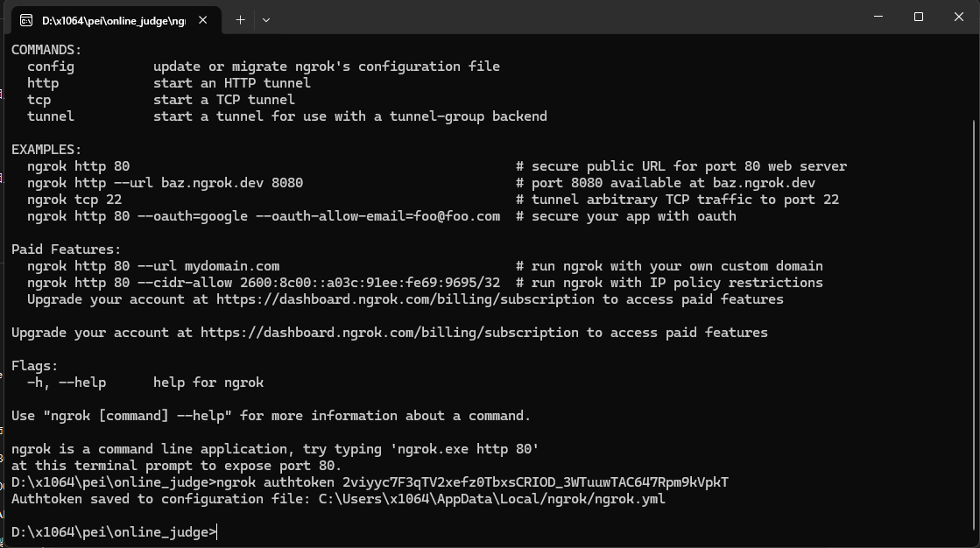Open billing subscription link in unindented Upgrade line
The height and width of the screenshot is (548, 980).
pyautogui.click(x=390, y=333)
